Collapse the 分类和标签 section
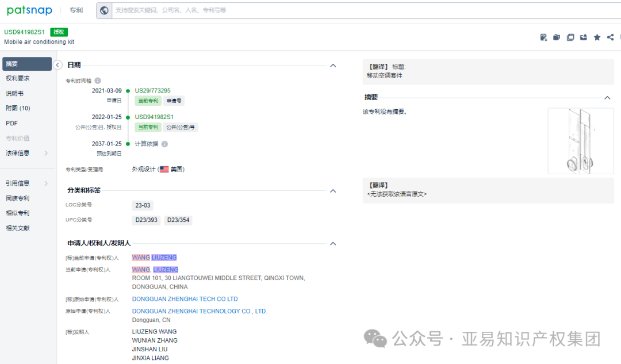This screenshot has width=621, height=364. pyautogui.click(x=333, y=191)
